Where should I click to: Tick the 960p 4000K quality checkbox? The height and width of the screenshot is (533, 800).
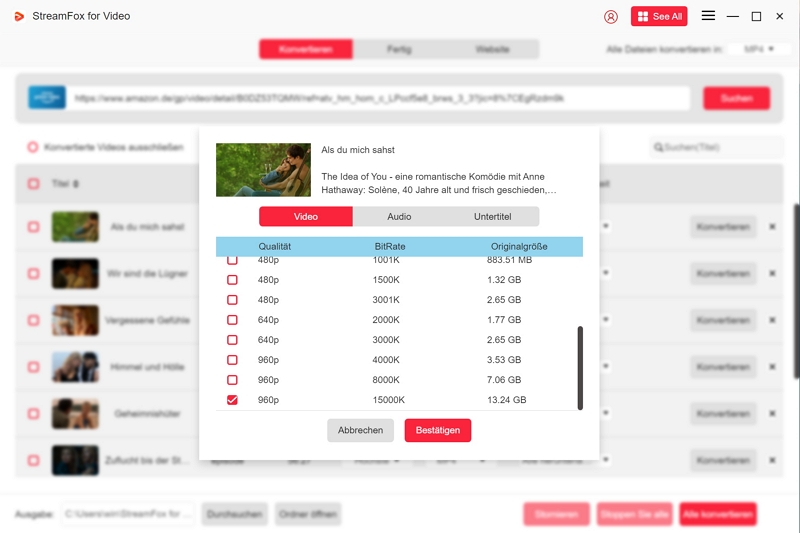(x=233, y=360)
